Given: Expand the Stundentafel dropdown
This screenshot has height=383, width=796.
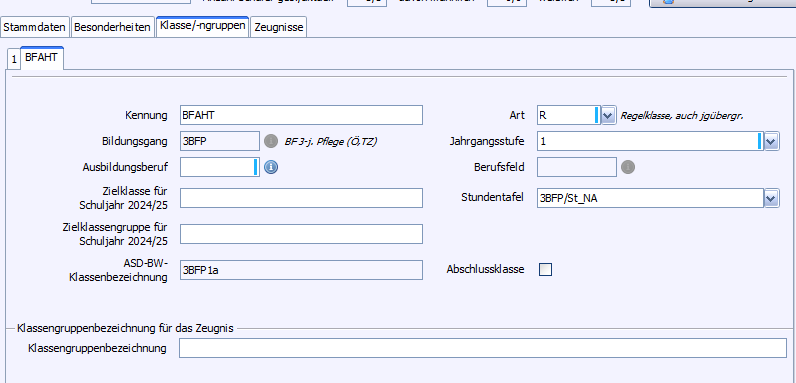Looking at the screenshot, I should pos(772,198).
